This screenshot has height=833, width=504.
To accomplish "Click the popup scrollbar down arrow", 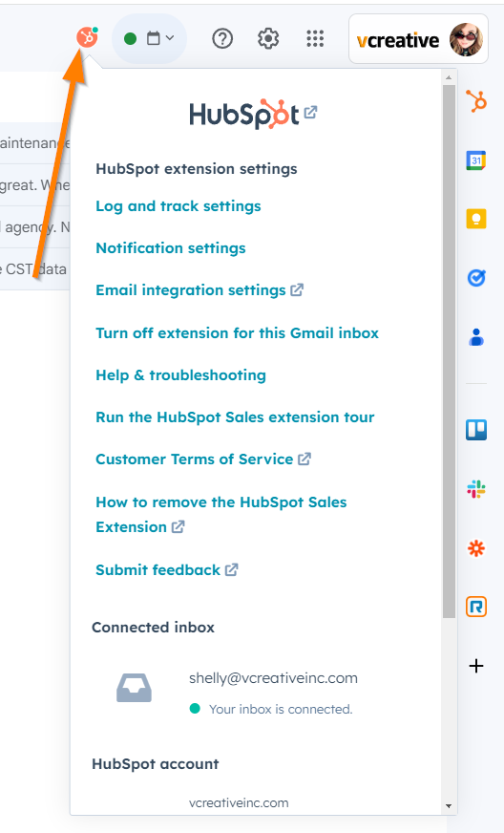I will [449, 806].
